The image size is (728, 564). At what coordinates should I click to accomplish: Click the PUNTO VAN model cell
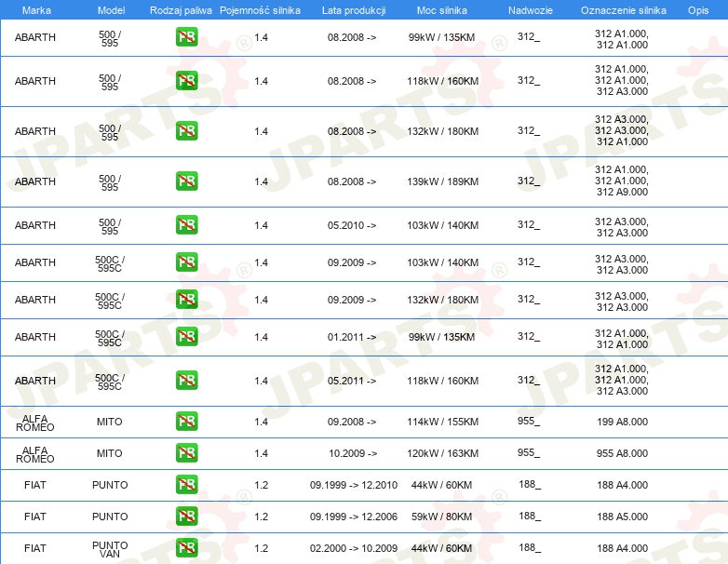tap(110, 549)
